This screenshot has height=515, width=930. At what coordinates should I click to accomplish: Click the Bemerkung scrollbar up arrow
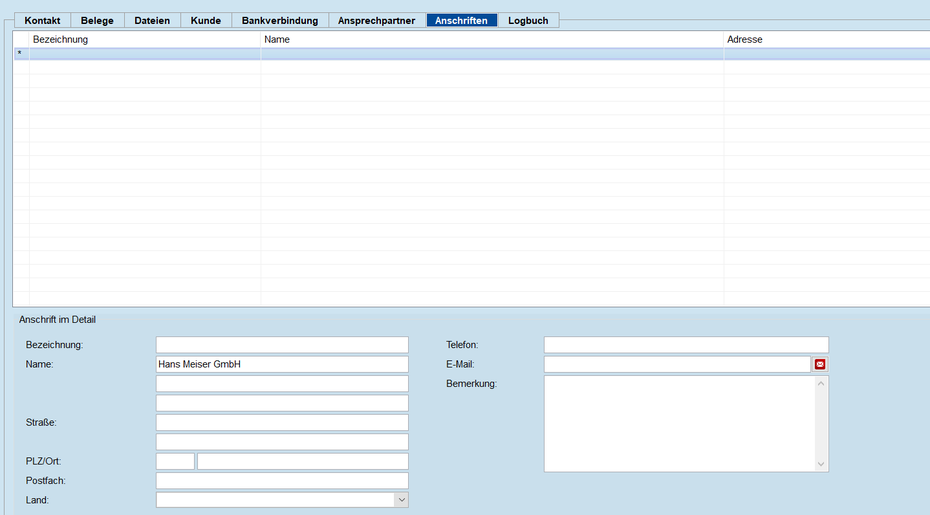tap(821, 383)
